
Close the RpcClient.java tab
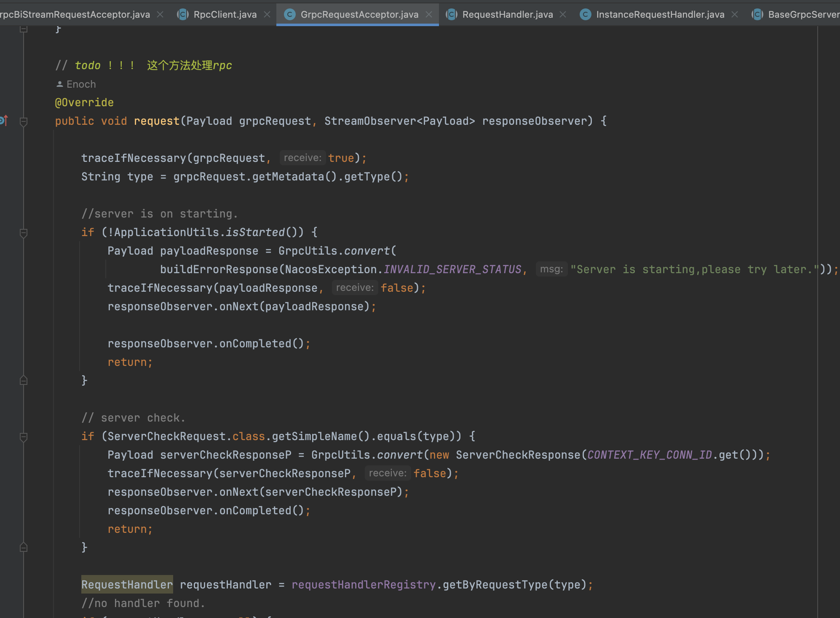pyautogui.click(x=267, y=14)
